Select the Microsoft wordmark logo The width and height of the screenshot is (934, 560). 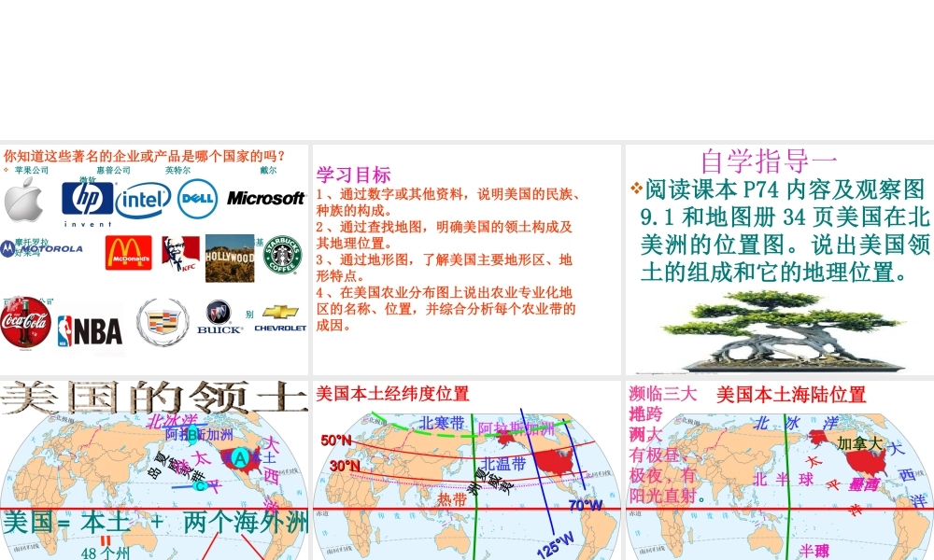(265, 198)
